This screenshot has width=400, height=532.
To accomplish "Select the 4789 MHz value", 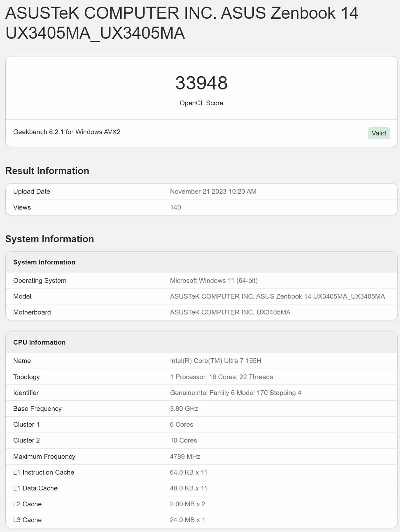I will click(x=185, y=456).
